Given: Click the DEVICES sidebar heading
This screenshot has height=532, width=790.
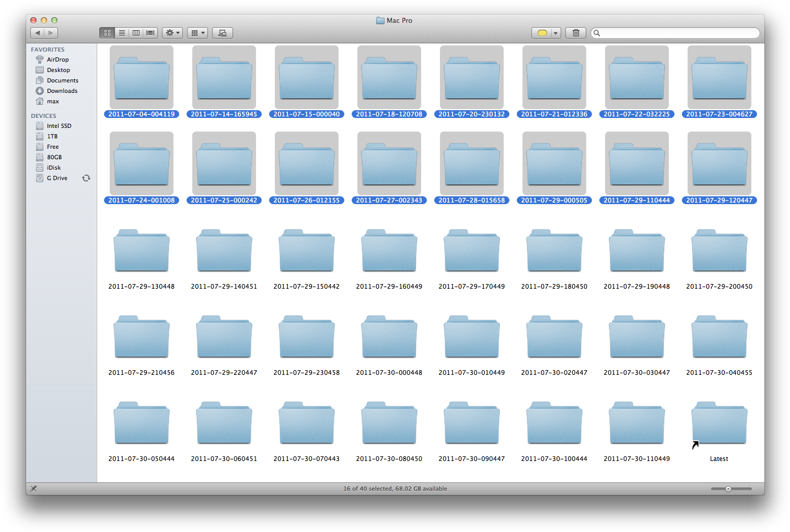Looking at the screenshot, I should [43, 116].
